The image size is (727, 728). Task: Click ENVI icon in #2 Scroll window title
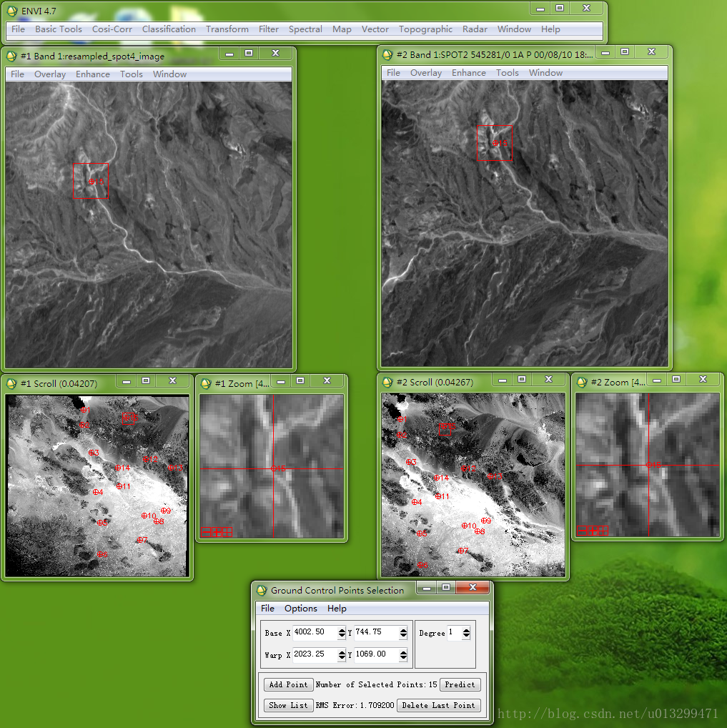(387, 382)
